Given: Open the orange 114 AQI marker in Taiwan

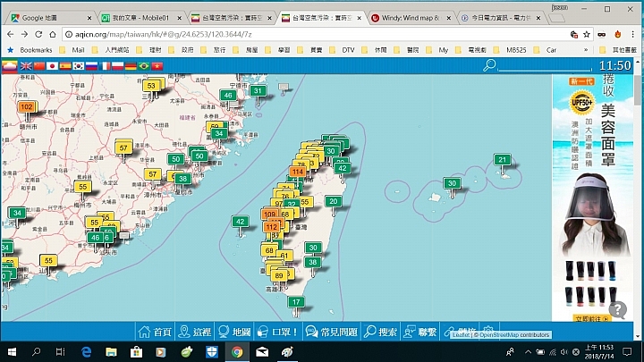Looking at the screenshot, I should pyautogui.click(x=297, y=172).
